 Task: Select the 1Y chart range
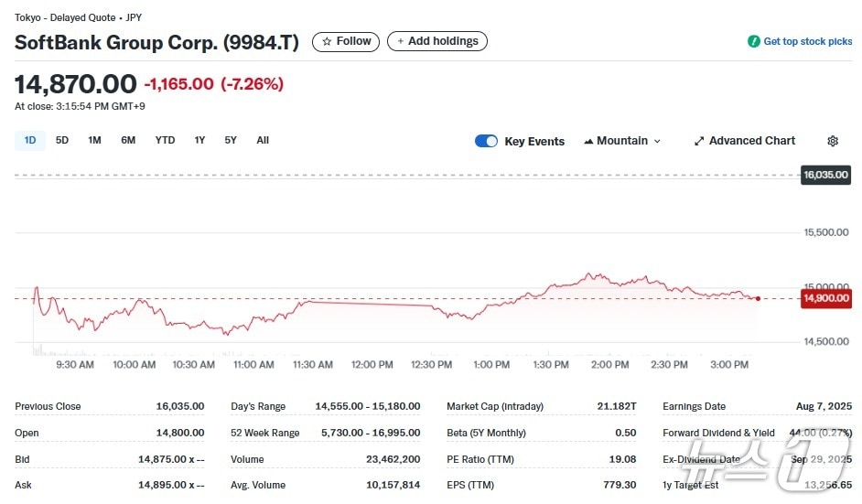199,140
